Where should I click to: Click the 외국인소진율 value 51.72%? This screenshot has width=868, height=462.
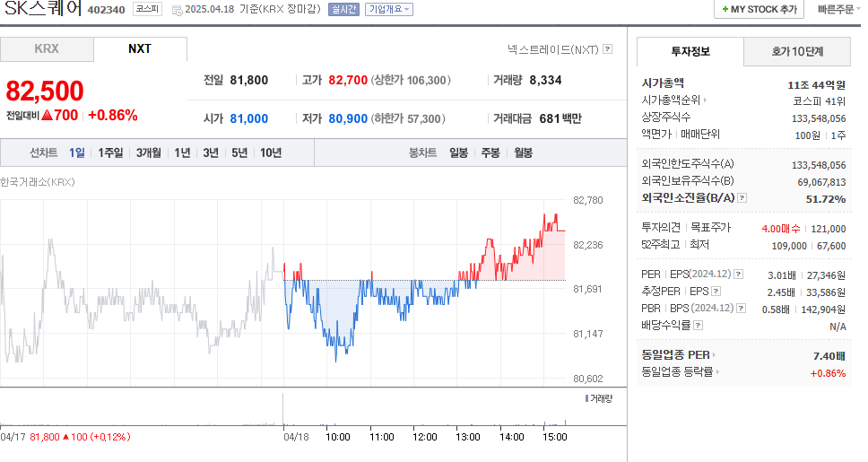826,199
